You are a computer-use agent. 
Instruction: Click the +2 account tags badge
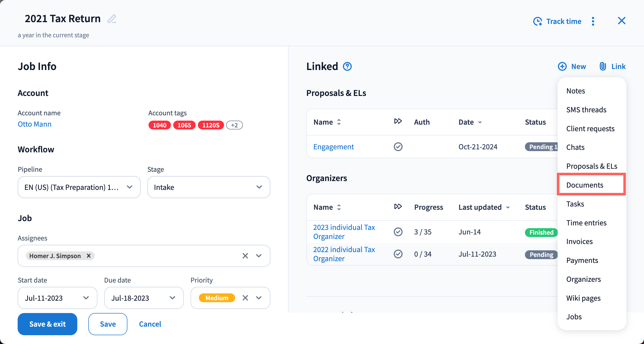coord(234,125)
